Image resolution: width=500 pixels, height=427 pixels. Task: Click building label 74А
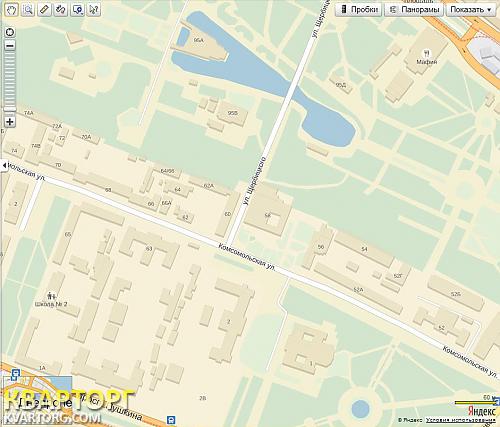point(28,113)
